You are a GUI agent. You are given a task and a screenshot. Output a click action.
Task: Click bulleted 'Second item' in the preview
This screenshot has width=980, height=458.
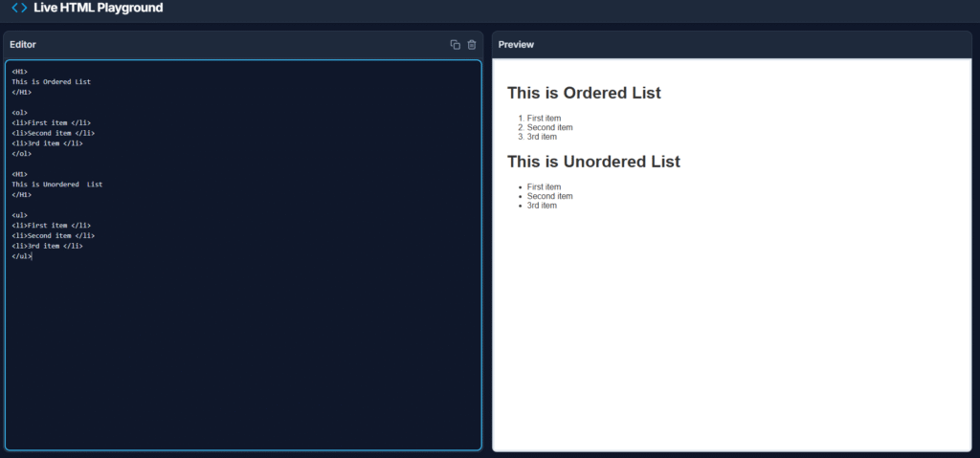click(x=549, y=196)
